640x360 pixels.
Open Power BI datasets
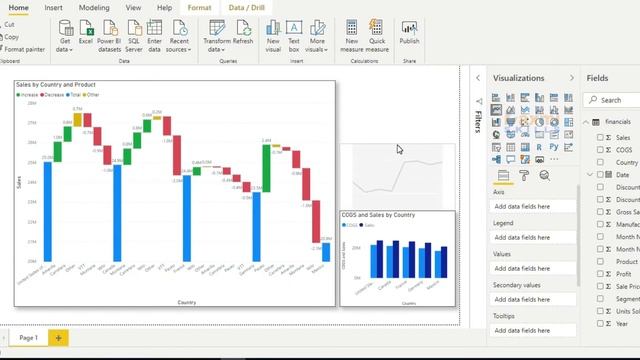pos(109,36)
